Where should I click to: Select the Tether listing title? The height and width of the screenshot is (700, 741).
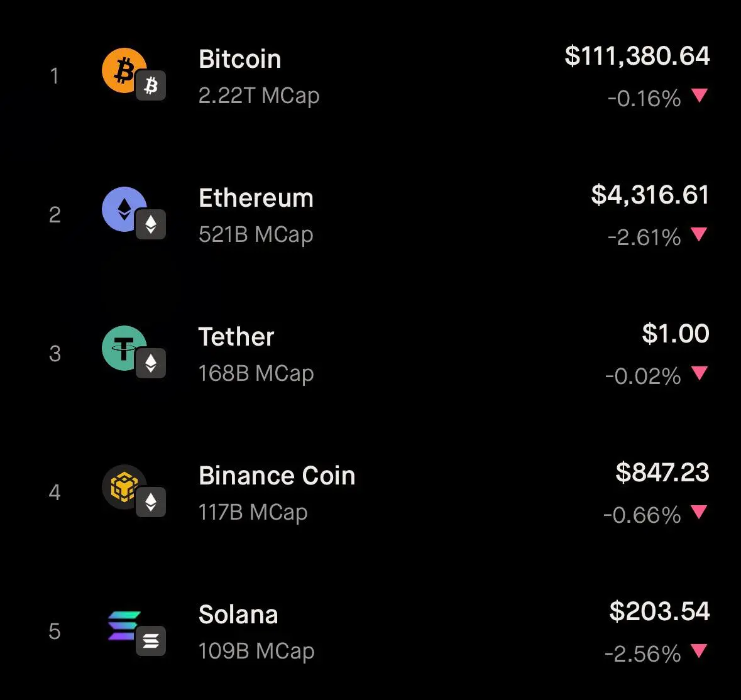(x=236, y=337)
